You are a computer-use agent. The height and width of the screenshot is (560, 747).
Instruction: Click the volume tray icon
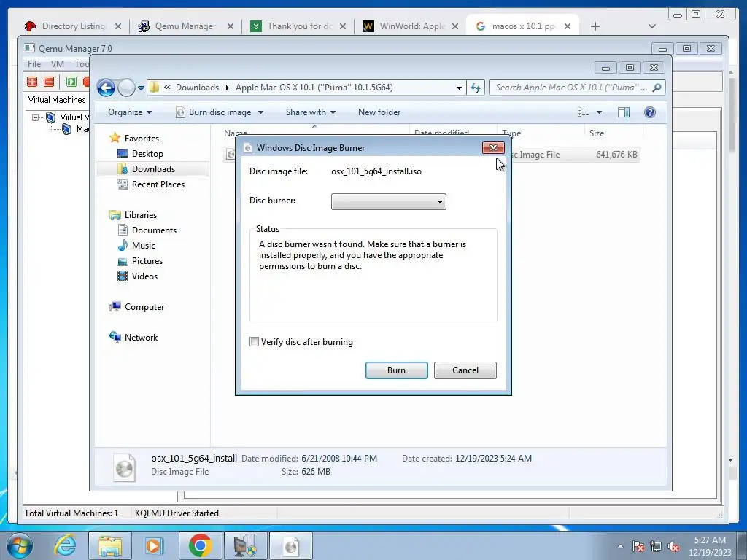[673, 547]
